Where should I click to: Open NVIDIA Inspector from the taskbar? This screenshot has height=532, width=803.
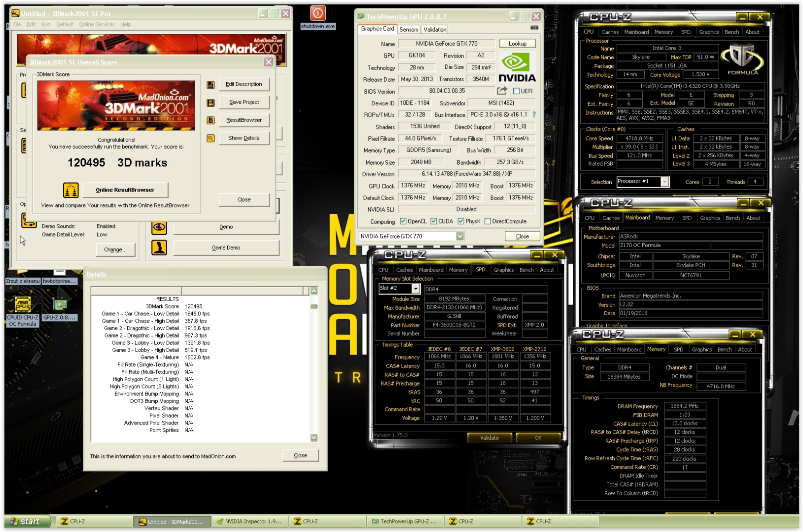[x=249, y=521]
